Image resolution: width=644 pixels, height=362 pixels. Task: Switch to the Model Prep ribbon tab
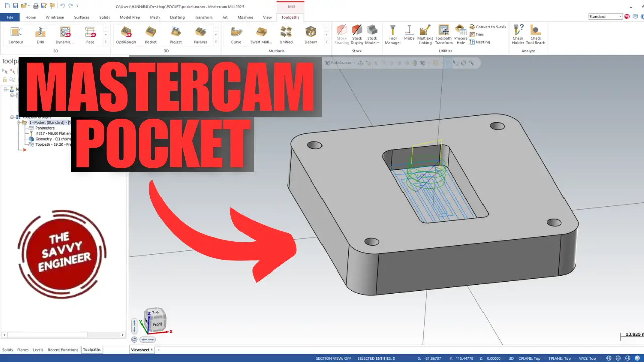(130, 17)
